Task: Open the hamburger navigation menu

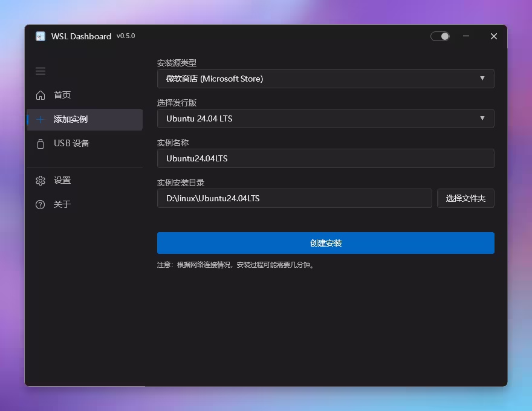Action: (x=40, y=71)
